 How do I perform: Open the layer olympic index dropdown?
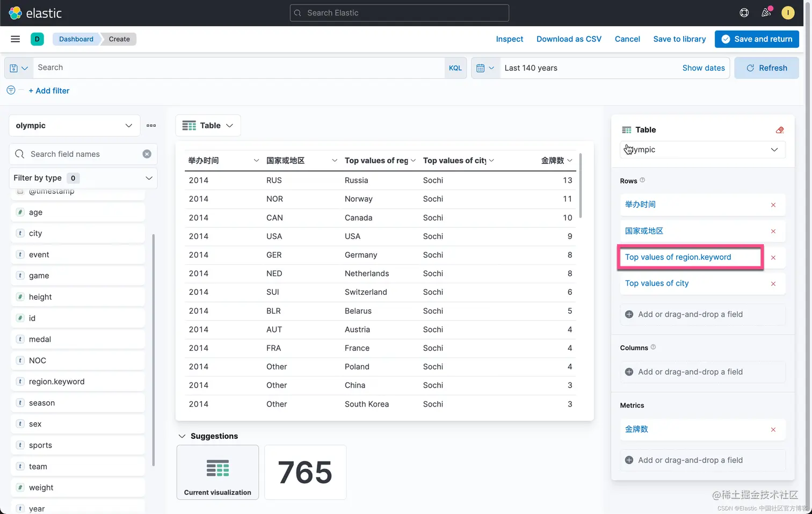click(x=702, y=150)
